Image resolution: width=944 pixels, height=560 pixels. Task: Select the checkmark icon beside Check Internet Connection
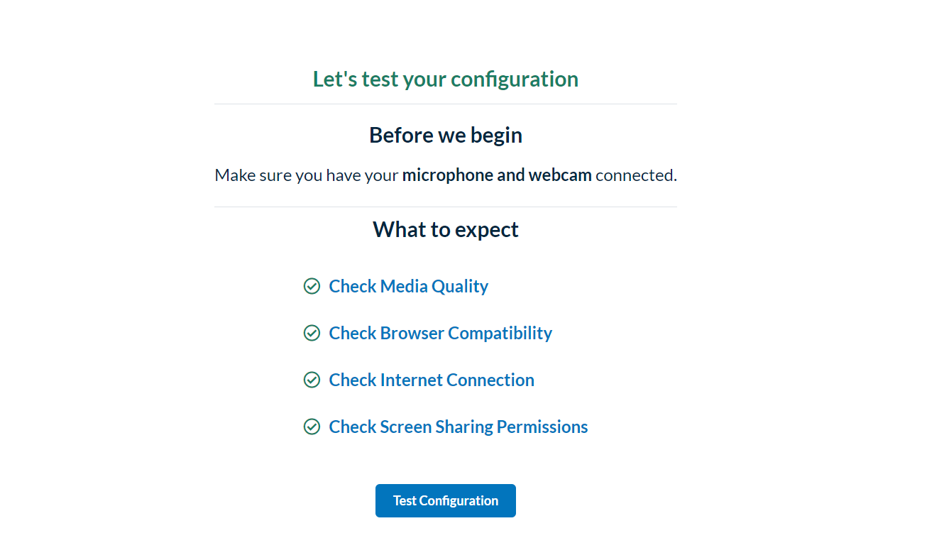312,380
